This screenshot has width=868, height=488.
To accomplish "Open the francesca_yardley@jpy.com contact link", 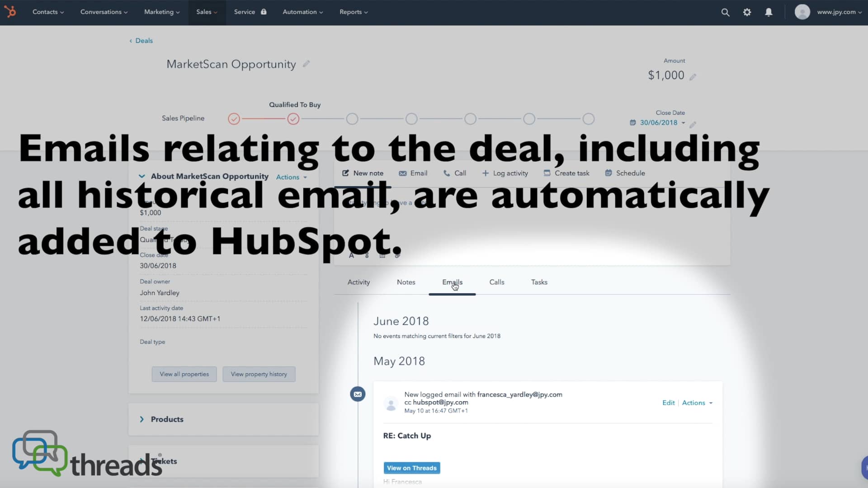I will [x=520, y=394].
